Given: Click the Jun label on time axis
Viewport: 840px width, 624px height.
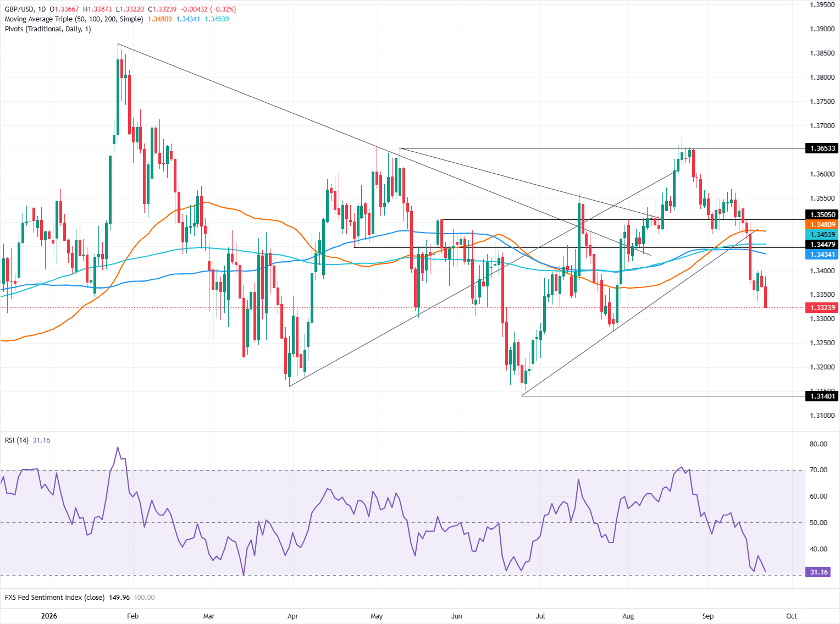Looking at the screenshot, I should [457, 616].
